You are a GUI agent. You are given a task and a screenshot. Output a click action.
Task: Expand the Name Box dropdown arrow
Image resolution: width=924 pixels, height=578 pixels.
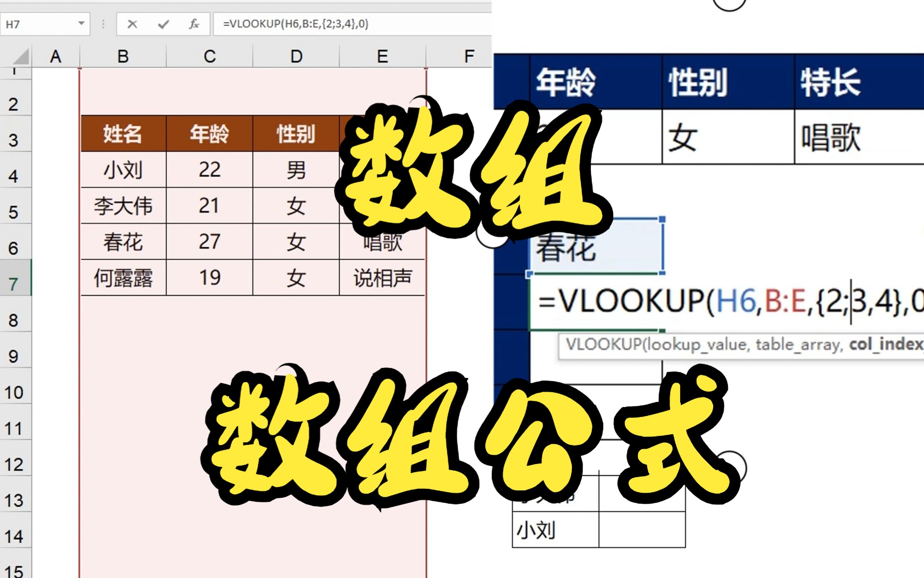coord(81,23)
